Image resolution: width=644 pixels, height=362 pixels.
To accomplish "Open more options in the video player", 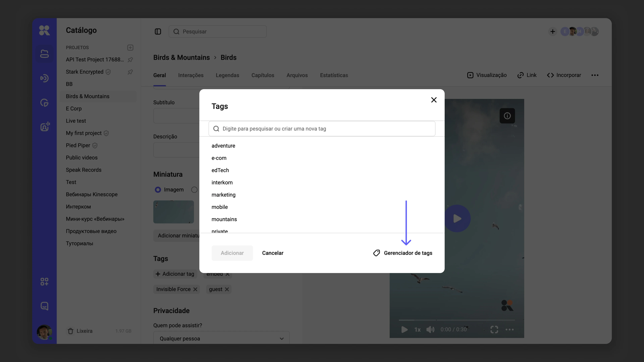I will click(x=509, y=329).
